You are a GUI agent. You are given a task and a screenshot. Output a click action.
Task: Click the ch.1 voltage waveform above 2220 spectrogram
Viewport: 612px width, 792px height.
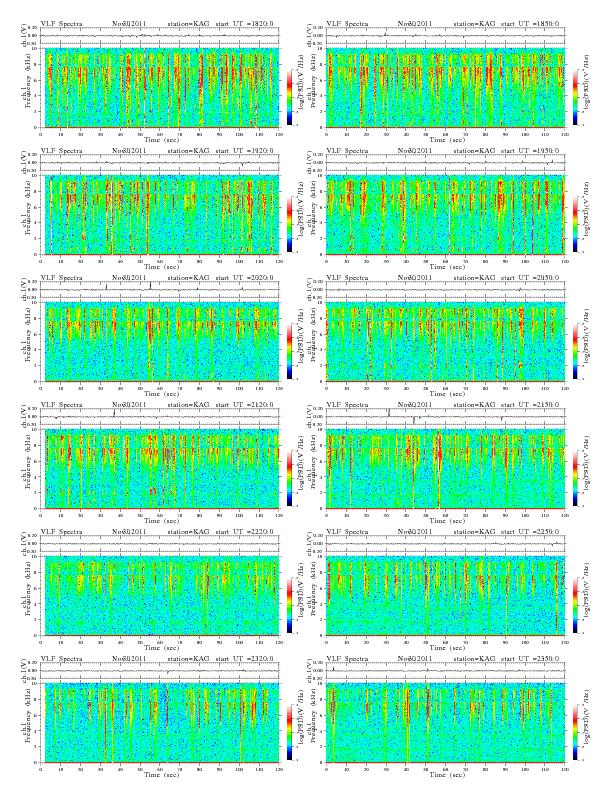tap(160, 544)
